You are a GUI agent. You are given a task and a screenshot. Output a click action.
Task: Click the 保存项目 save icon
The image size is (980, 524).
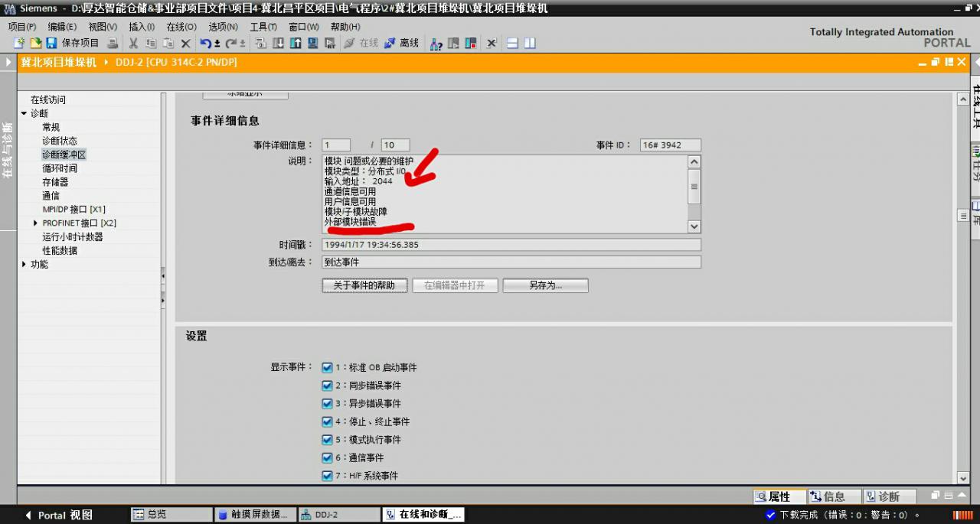pyautogui.click(x=51, y=44)
